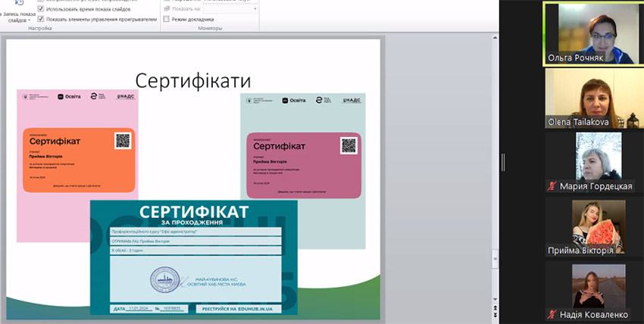Click the Ольга Рочняк name label
This screenshot has height=324, width=644.
click(x=575, y=58)
